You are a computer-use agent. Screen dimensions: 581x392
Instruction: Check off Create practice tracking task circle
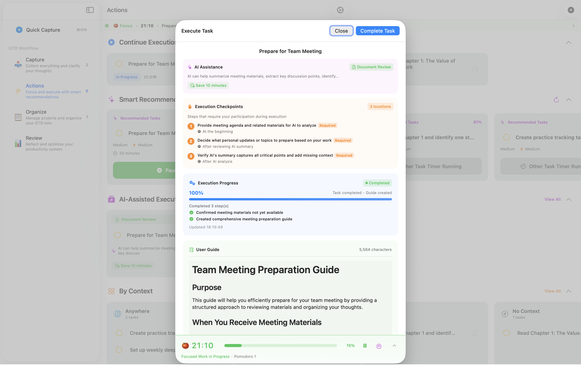pyautogui.click(x=506, y=137)
